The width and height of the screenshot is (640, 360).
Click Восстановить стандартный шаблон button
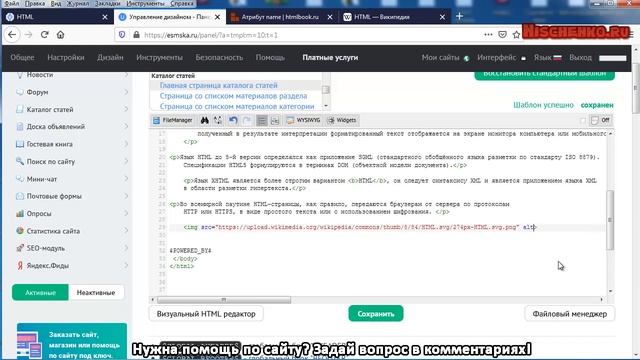point(544,75)
